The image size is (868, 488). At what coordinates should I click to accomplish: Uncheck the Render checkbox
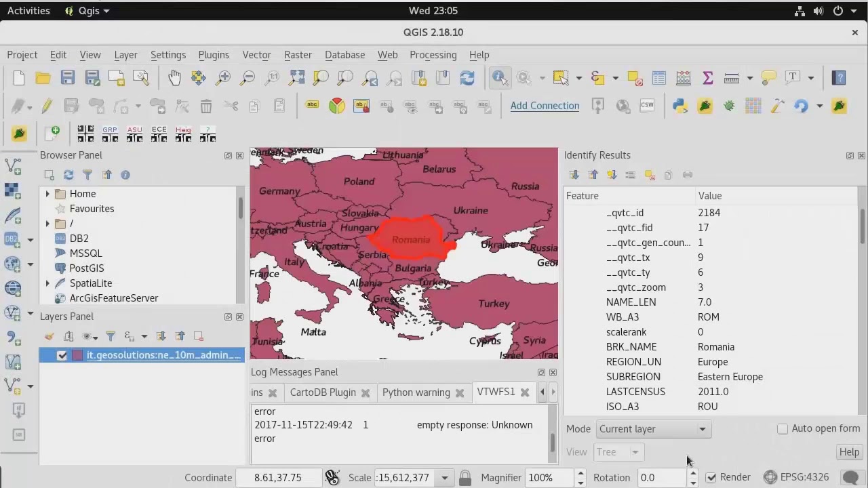click(x=711, y=477)
